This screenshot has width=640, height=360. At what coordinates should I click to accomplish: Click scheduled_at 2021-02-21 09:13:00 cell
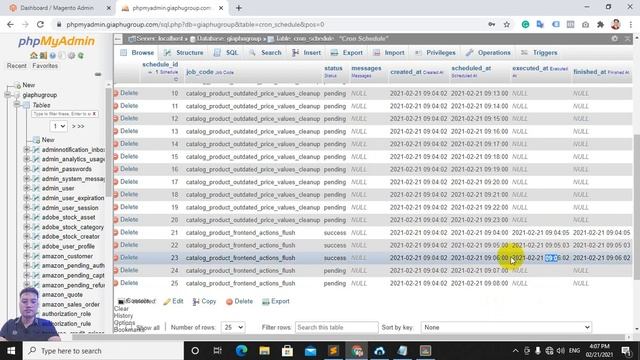coord(479,93)
